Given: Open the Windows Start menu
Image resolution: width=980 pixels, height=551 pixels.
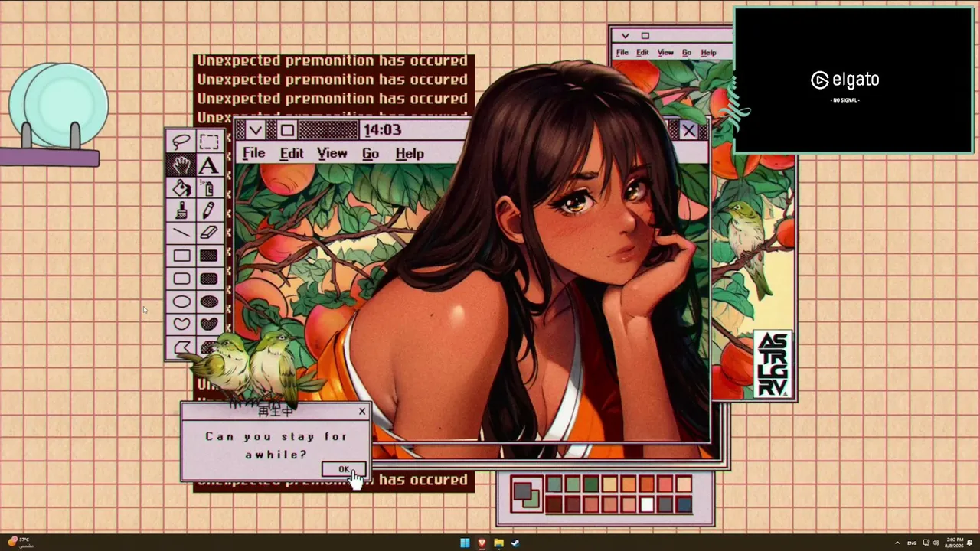Looking at the screenshot, I should coord(465,543).
